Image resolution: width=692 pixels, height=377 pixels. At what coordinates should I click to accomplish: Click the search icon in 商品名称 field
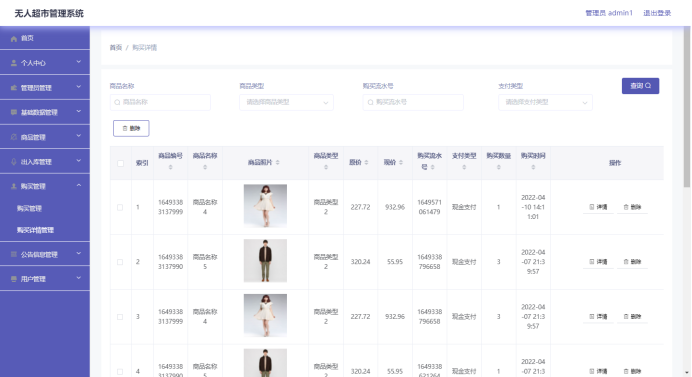pyautogui.click(x=117, y=102)
